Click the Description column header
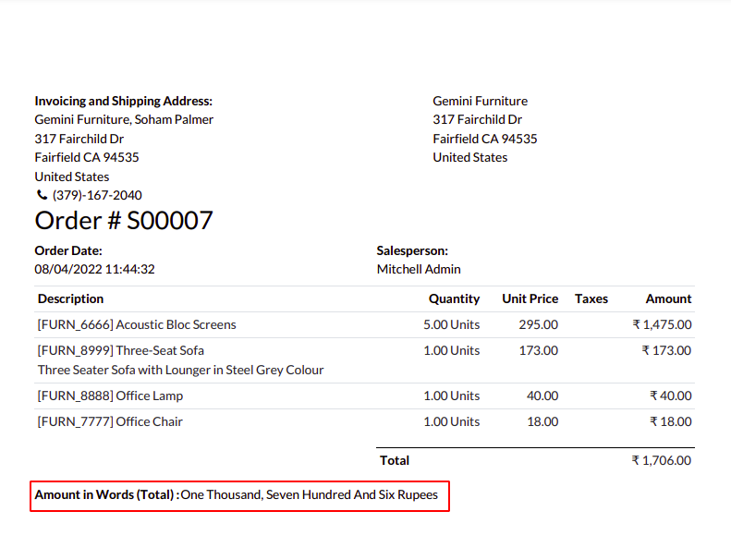Viewport: 731px width, 560px height. pyautogui.click(x=70, y=299)
